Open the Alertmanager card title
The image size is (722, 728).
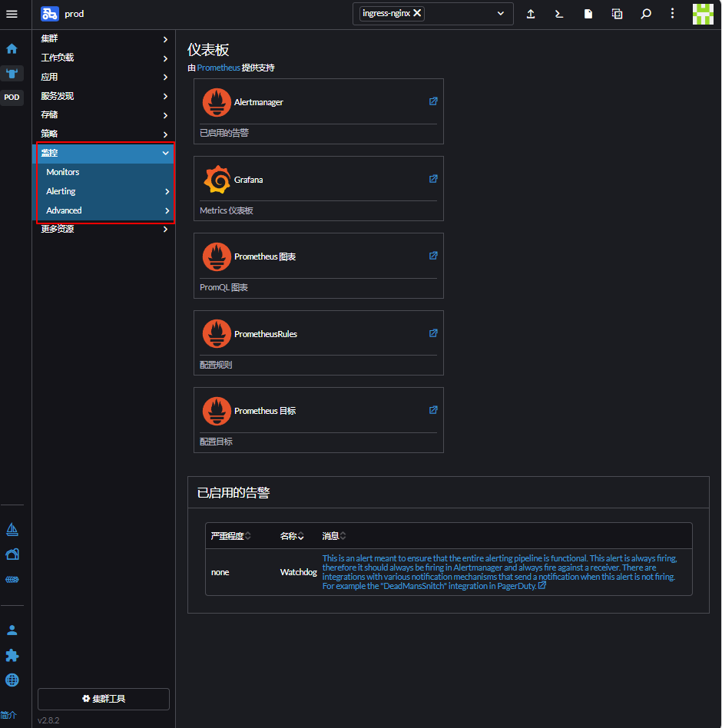pyautogui.click(x=258, y=102)
